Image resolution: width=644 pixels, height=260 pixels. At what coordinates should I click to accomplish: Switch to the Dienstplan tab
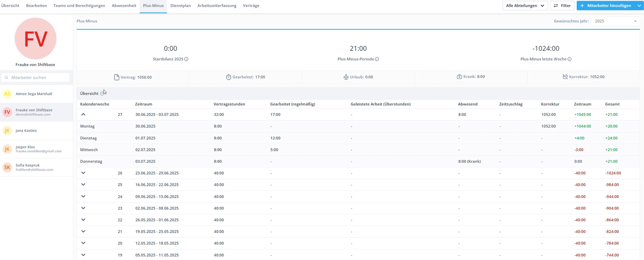coord(180,6)
